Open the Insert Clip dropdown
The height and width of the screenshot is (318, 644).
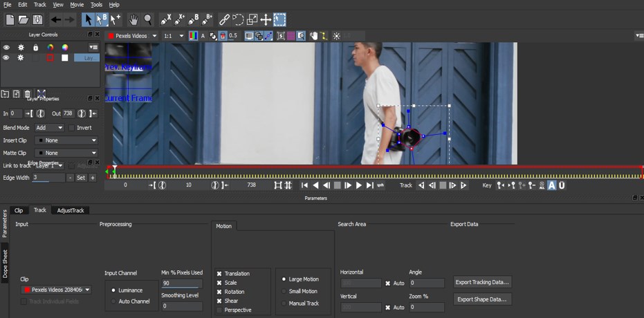coord(66,140)
